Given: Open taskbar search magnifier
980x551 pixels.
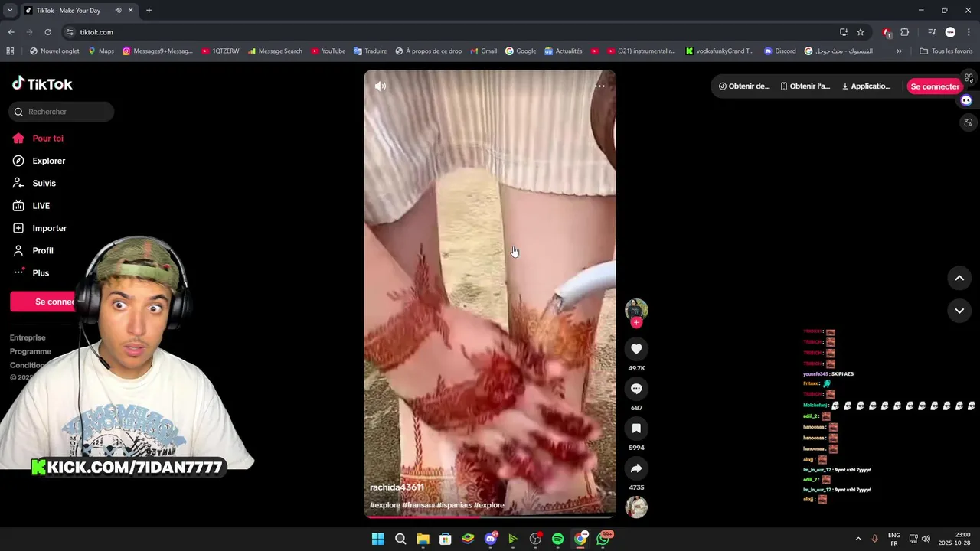Looking at the screenshot, I should (x=400, y=539).
